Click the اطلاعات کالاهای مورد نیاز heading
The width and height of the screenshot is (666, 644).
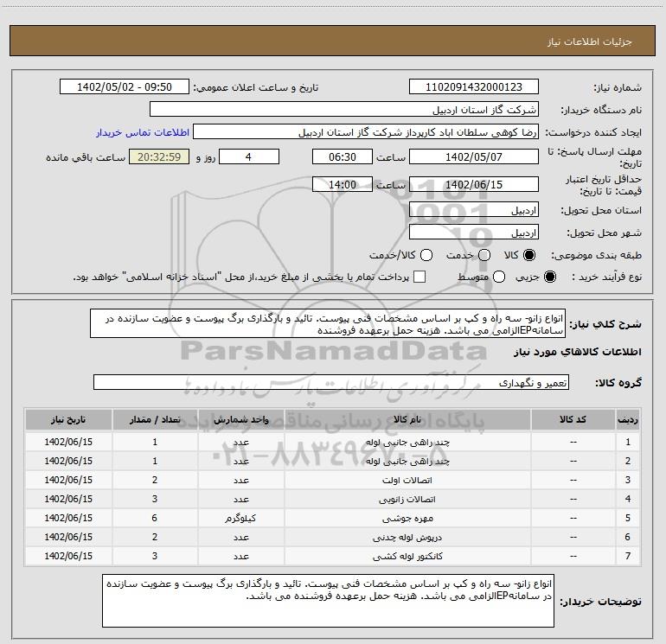coord(578,352)
